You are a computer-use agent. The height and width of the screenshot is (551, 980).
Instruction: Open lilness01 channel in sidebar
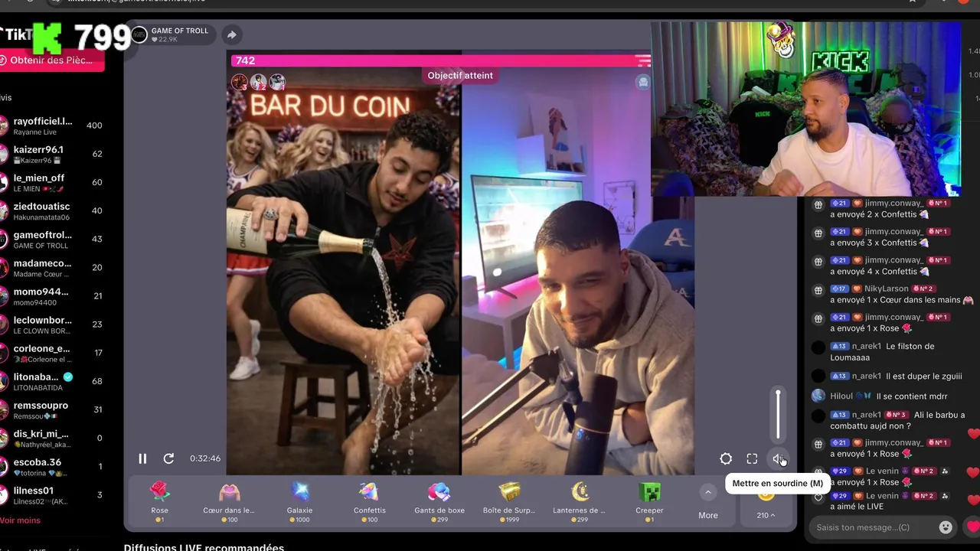(x=52, y=495)
